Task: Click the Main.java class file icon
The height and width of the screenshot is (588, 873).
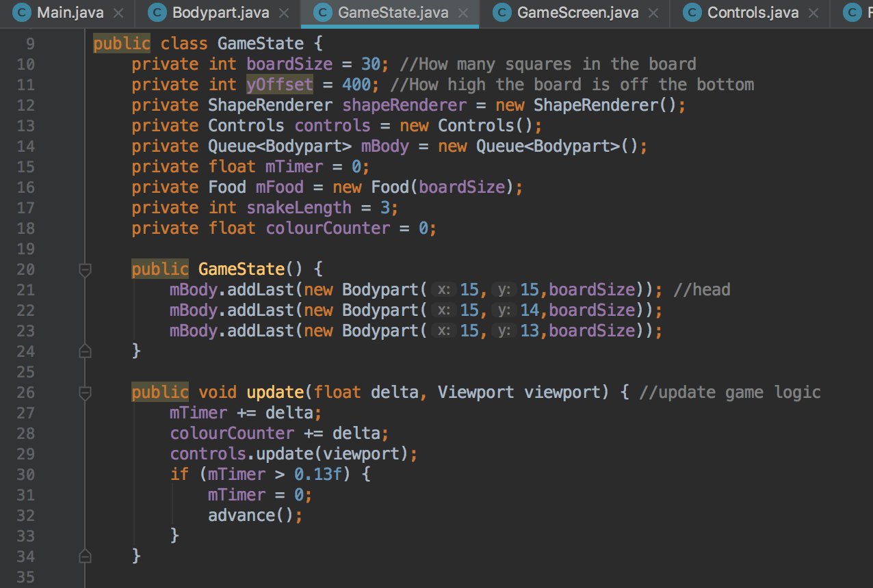Action: coord(22,13)
